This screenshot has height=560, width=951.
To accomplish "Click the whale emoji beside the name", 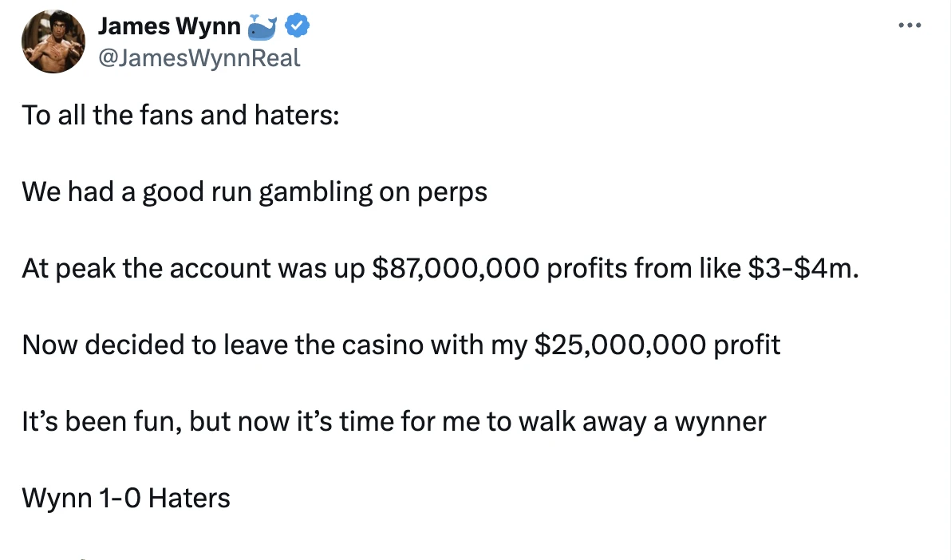I will [260, 25].
